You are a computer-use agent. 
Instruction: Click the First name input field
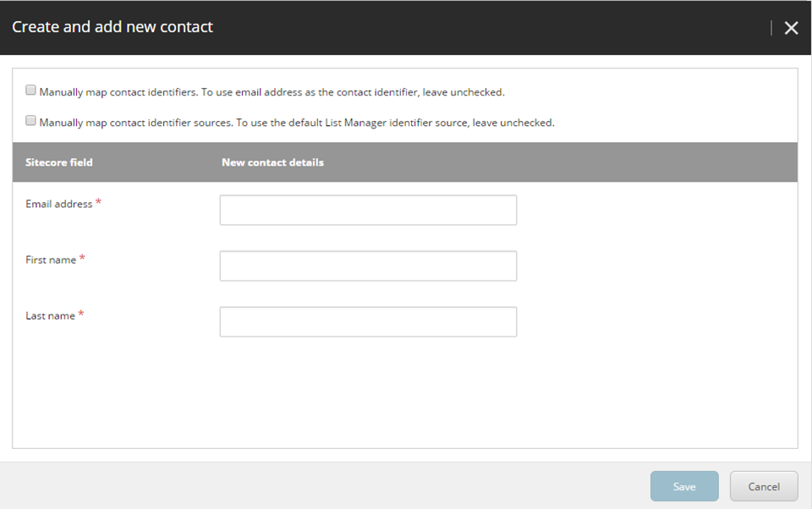coord(368,265)
